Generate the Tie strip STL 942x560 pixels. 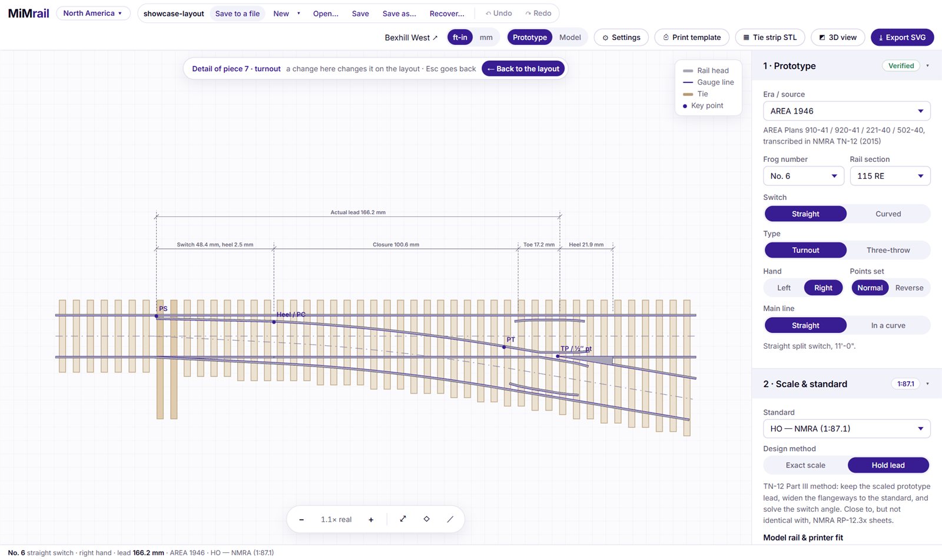click(770, 37)
